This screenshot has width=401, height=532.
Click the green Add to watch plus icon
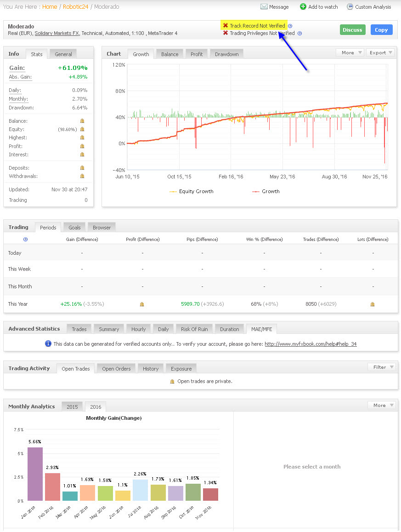[303, 6]
